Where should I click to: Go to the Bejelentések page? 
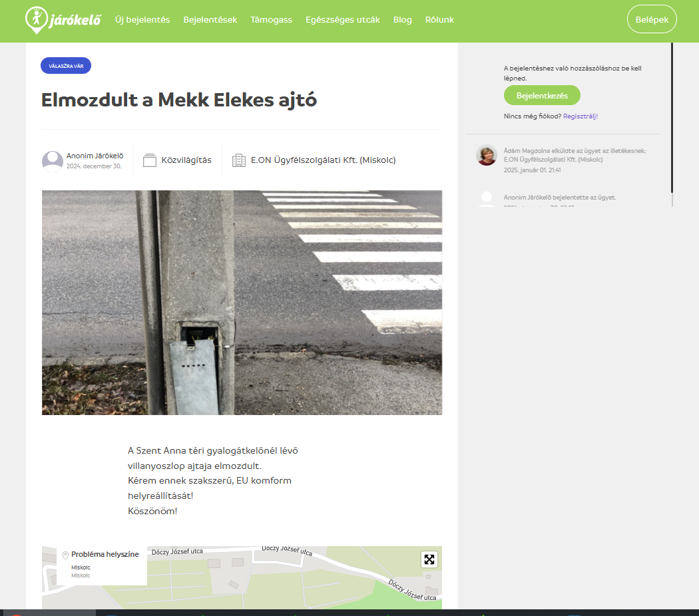click(x=210, y=20)
